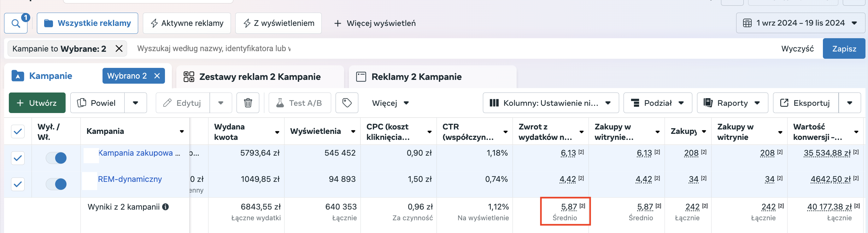Uncheck the Kampania zakupowa row checkbox
Screen dimensions: 868x233
(18, 158)
